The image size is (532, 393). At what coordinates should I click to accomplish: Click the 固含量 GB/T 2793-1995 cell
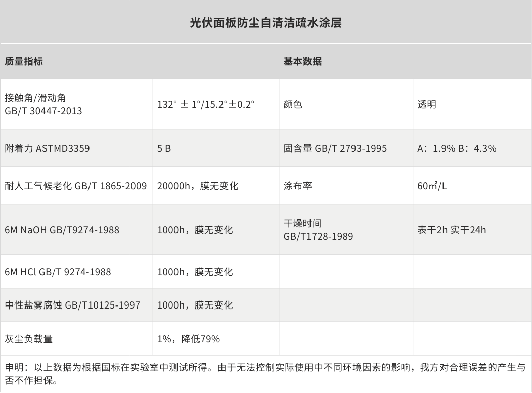335,148
